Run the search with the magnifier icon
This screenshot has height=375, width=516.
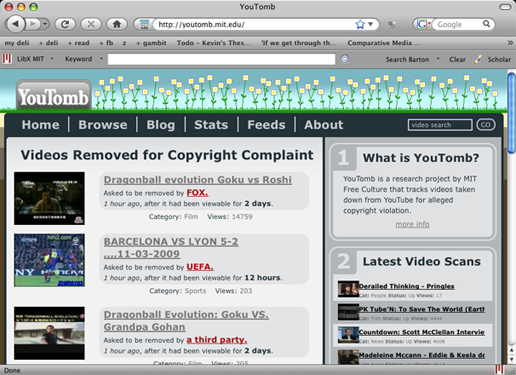tap(487, 24)
